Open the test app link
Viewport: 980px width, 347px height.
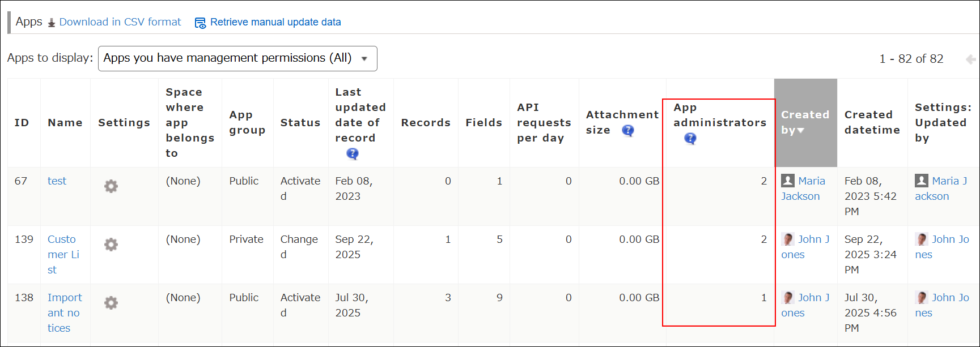pos(57,181)
